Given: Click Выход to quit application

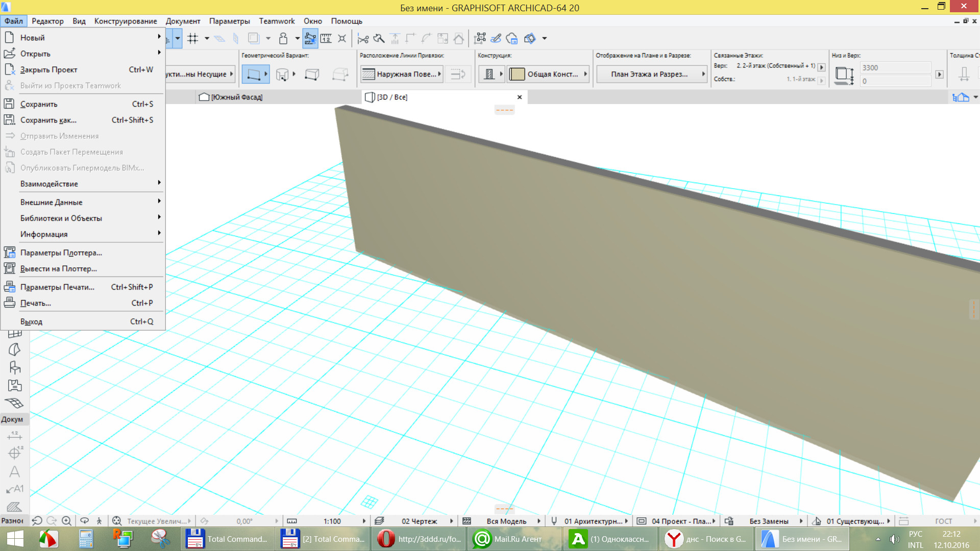Looking at the screenshot, I should pyautogui.click(x=32, y=321).
